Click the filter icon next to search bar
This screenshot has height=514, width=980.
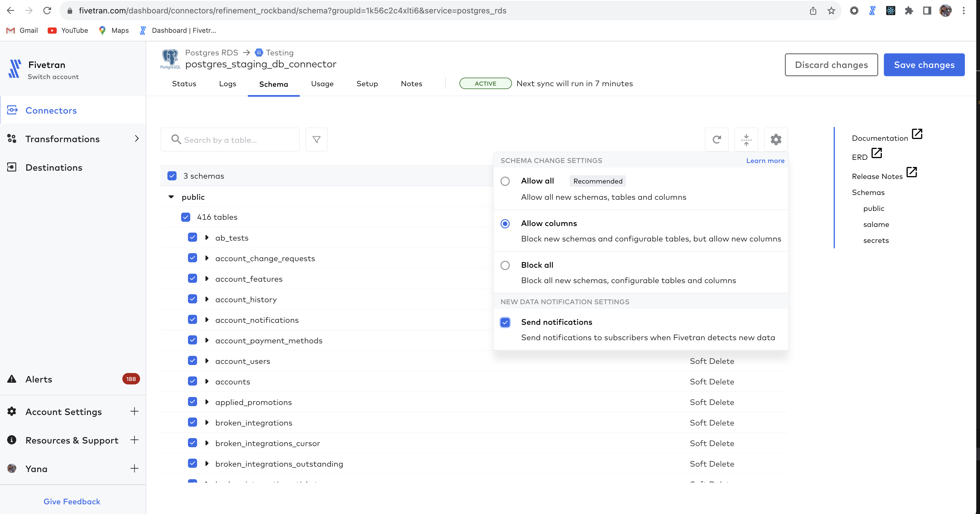pyautogui.click(x=316, y=139)
